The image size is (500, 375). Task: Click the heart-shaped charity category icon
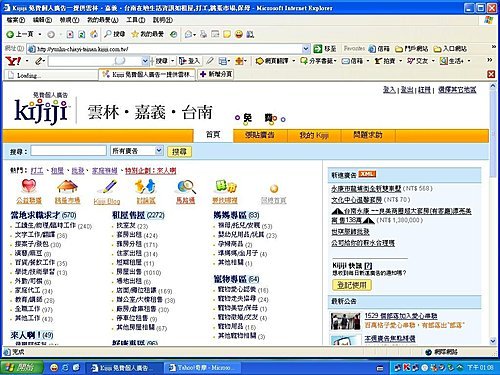(29, 186)
